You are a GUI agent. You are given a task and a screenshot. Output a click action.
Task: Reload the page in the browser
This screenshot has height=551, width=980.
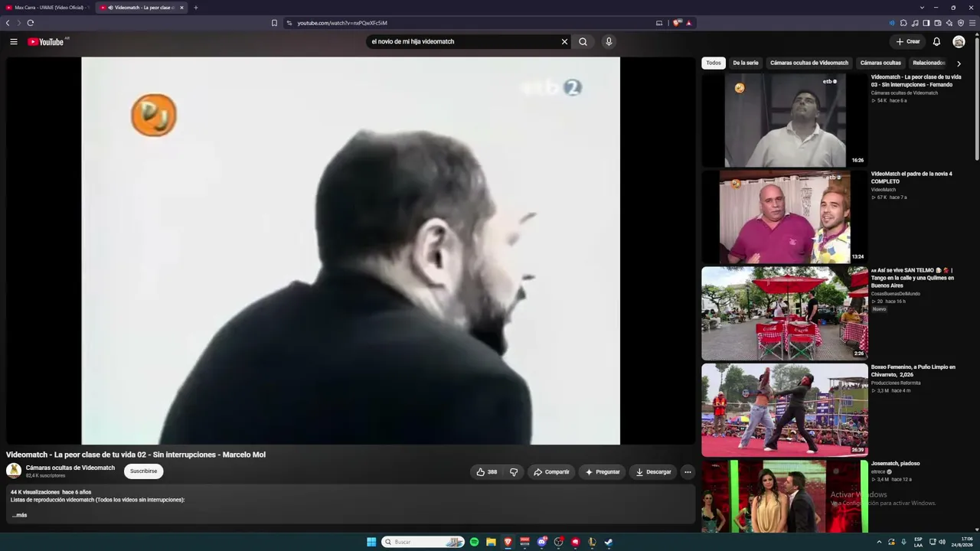click(x=31, y=23)
